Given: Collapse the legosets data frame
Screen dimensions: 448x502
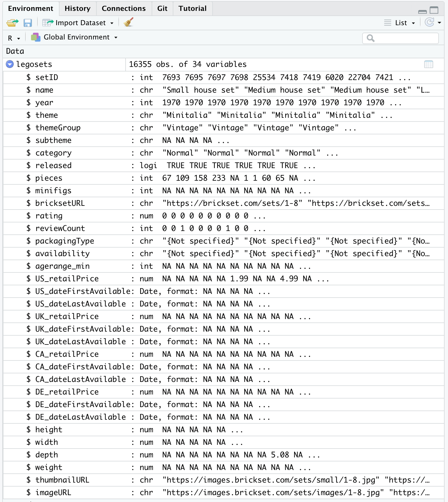Looking at the screenshot, I should (x=10, y=64).
